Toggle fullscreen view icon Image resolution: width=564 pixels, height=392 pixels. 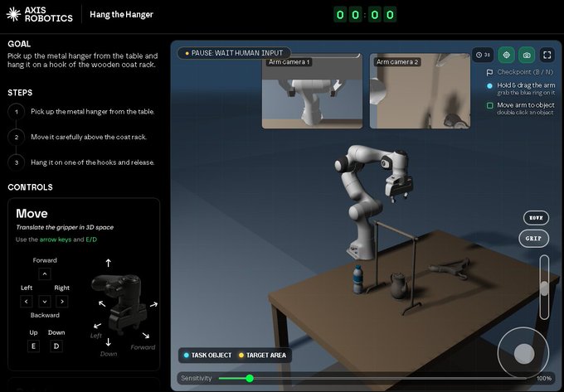click(547, 55)
